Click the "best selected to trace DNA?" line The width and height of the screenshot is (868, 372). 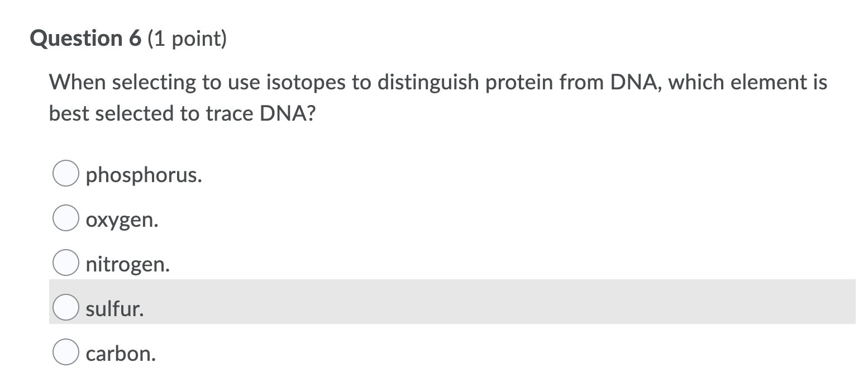(182, 113)
